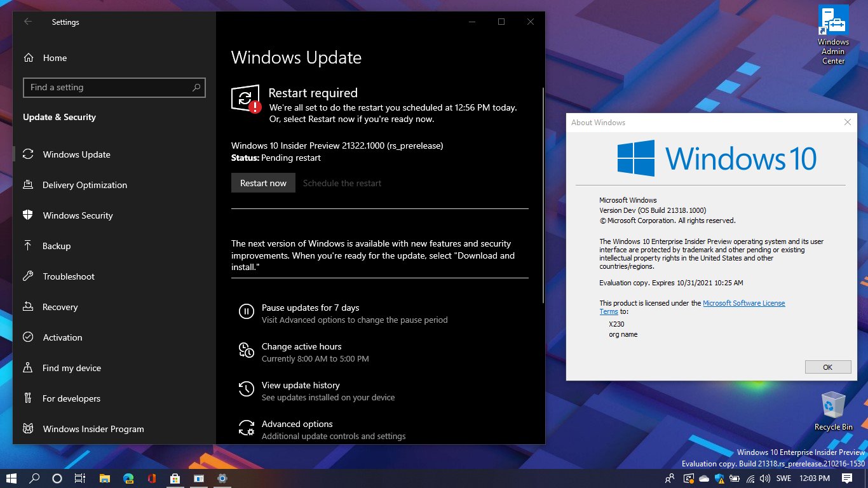Open the Start menu
Screen dimensions: 868x488
[11, 478]
